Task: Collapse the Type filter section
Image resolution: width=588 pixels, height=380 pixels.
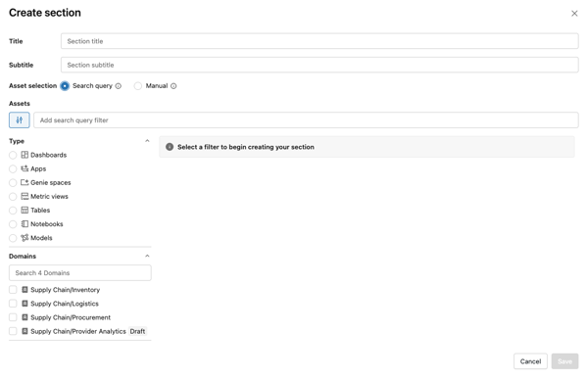Action: coord(147,141)
